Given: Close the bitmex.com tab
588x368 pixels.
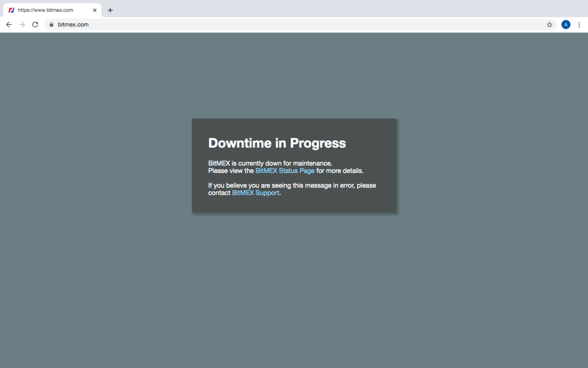Looking at the screenshot, I should (95, 10).
